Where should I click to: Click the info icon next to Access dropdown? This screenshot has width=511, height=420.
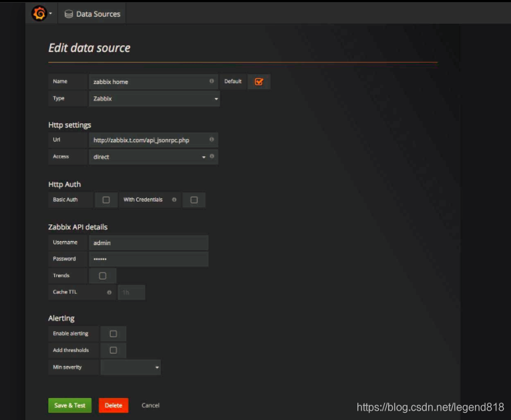(212, 156)
